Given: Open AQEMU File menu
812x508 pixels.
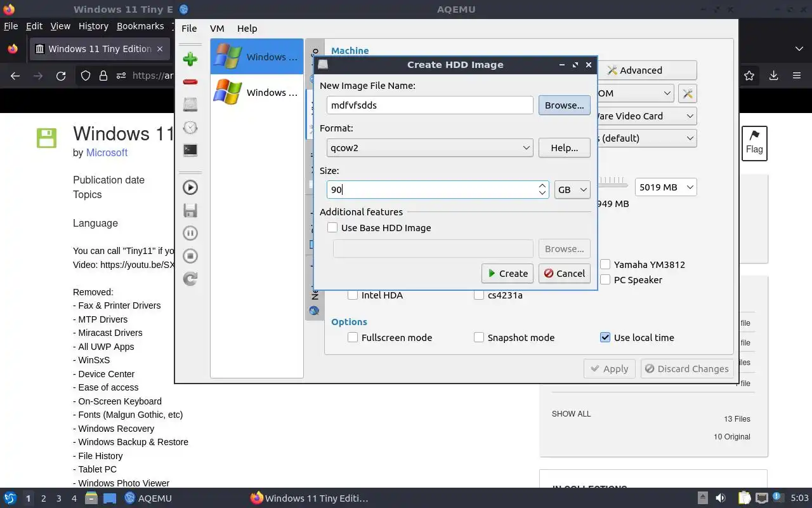Looking at the screenshot, I should click(189, 28).
